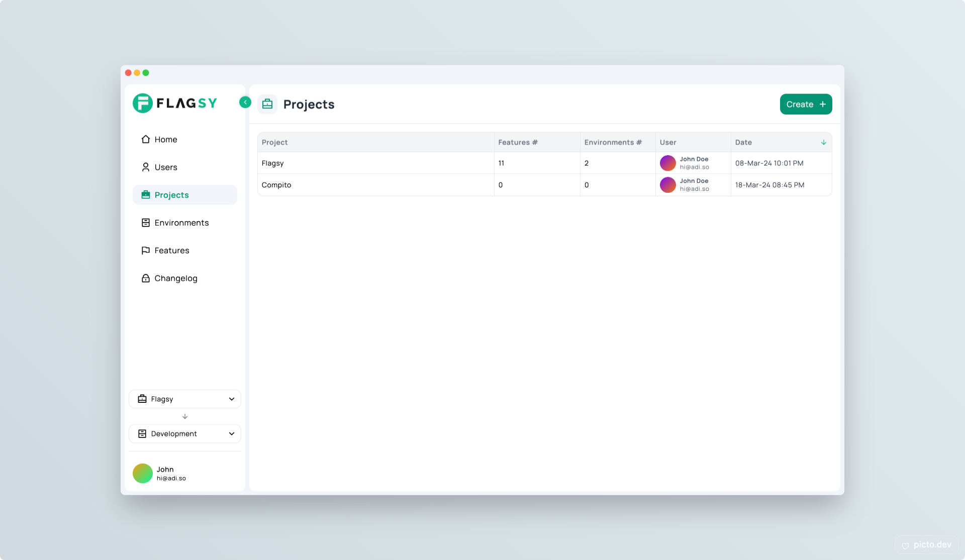Open the Flagsy project dropdown

tap(184, 399)
